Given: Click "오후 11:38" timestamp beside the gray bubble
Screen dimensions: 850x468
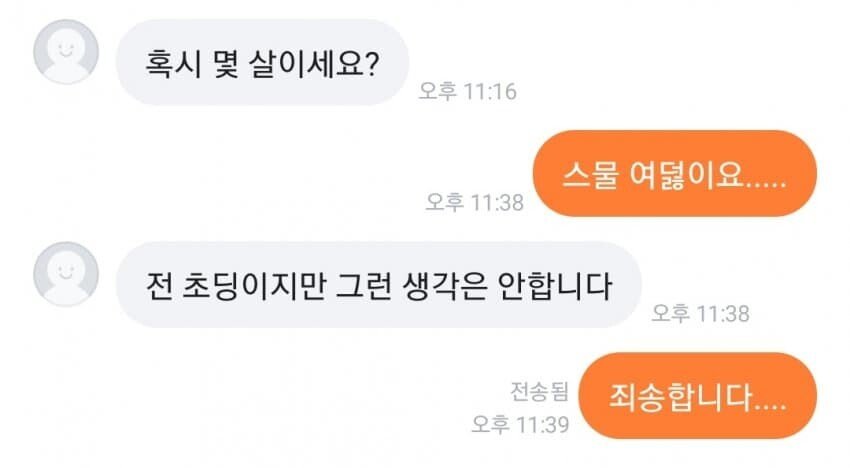Looking at the screenshot, I should 700,313.
